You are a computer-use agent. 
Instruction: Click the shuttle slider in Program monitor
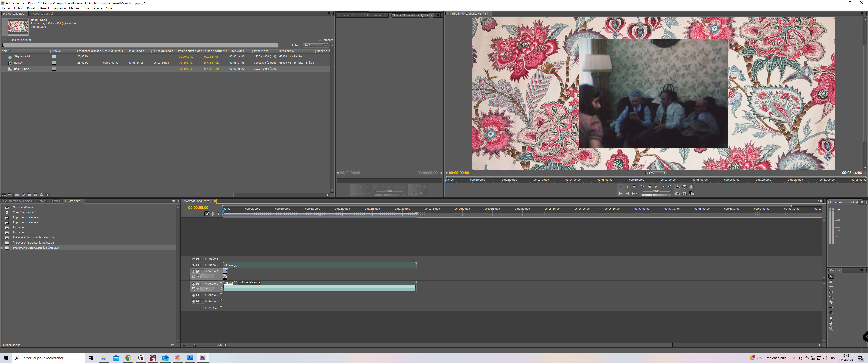(x=656, y=191)
